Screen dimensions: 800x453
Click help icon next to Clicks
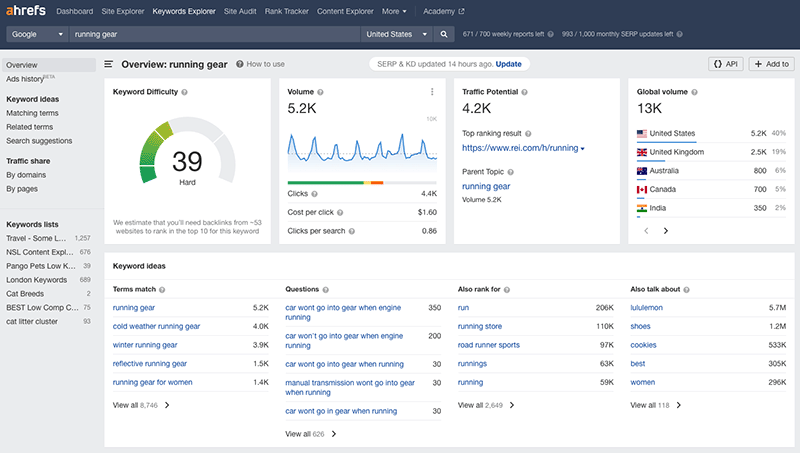pyautogui.click(x=314, y=194)
